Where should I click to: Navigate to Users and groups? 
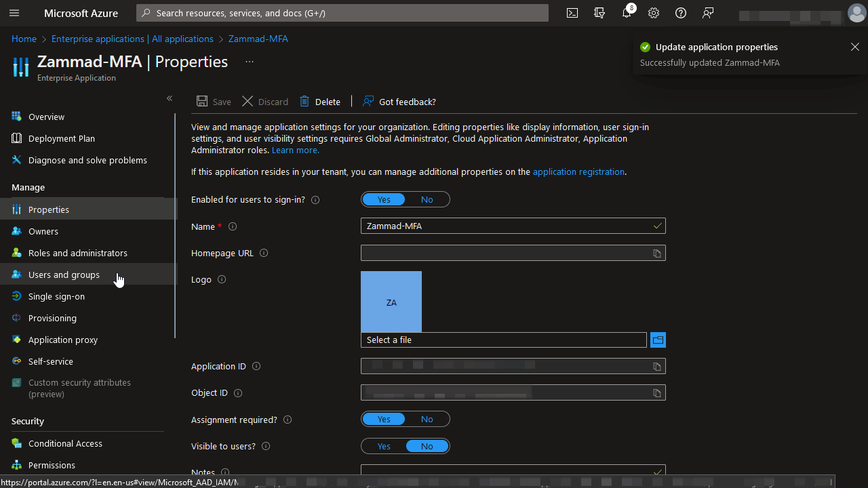[x=88, y=274]
